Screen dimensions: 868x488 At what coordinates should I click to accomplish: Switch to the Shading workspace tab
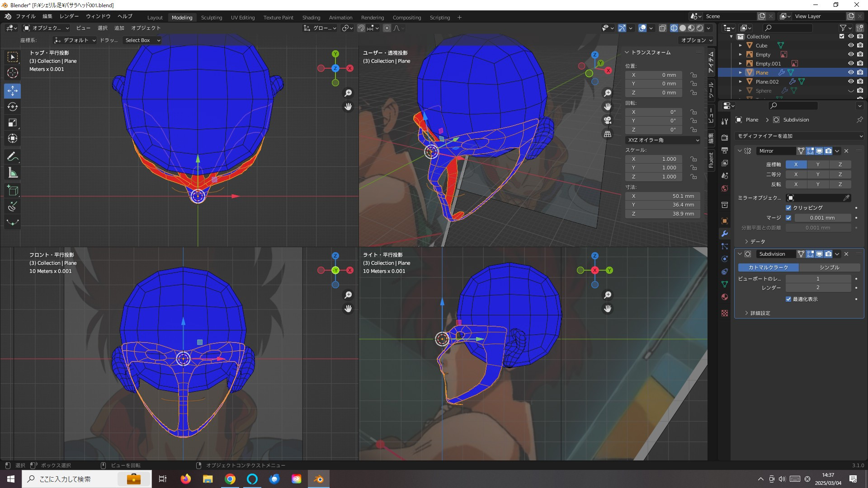[311, 18]
